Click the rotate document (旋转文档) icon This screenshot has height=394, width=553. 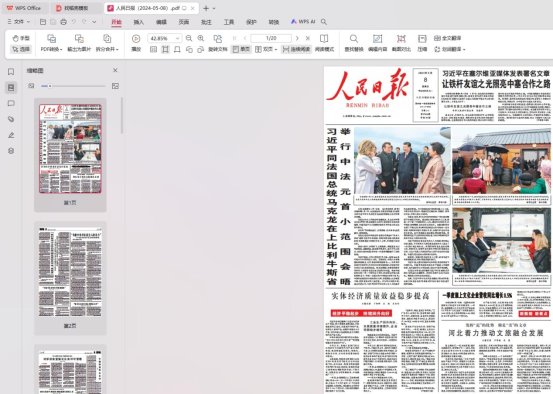[x=218, y=38]
